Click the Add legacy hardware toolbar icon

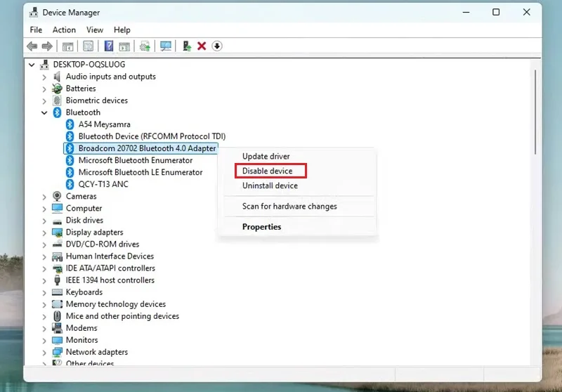(187, 46)
